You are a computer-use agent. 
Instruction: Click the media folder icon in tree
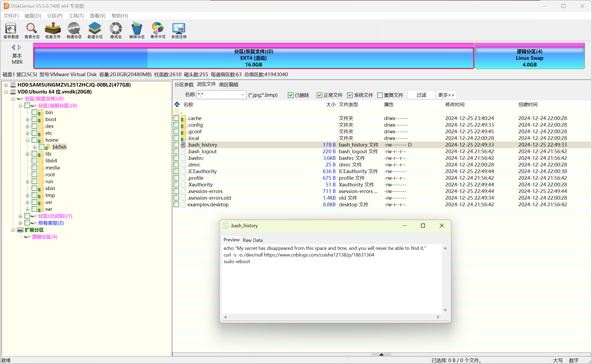tap(41, 168)
